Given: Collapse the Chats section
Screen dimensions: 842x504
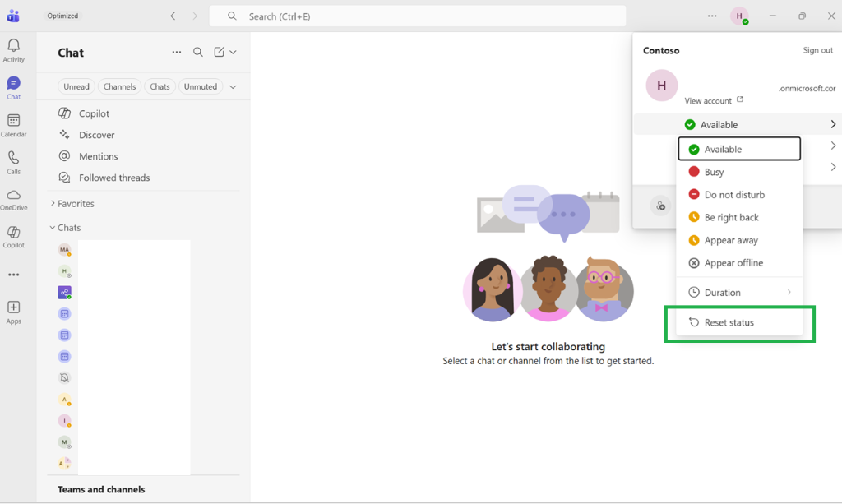Looking at the screenshot, I should 53,227.
